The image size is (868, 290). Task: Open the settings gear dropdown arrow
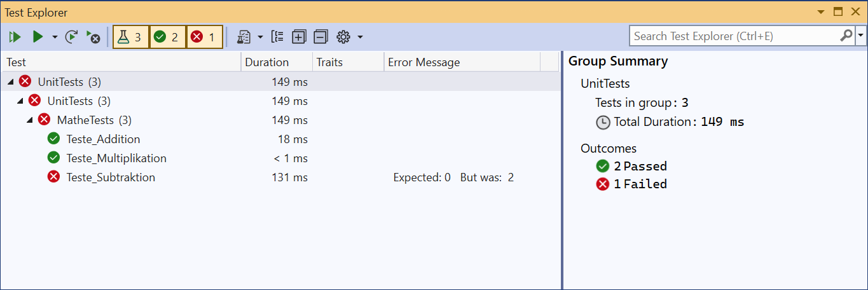click(x=360, y=37)
